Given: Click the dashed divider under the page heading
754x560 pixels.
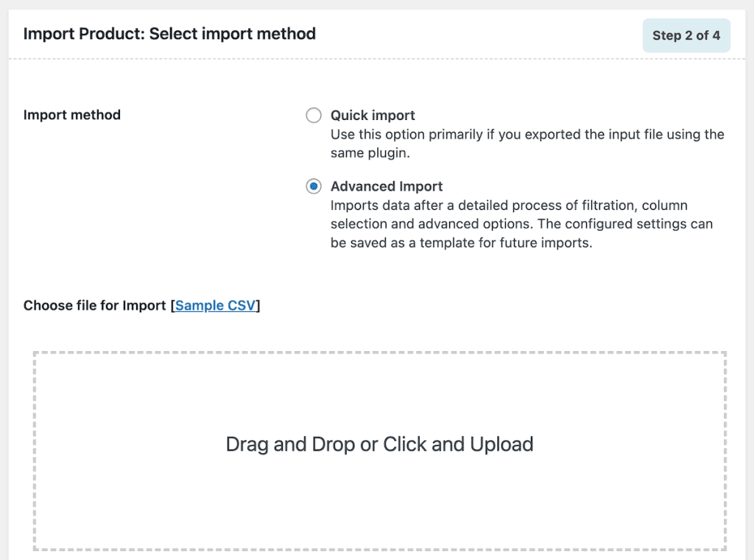Looking at the screenshot, I should pyautogui.click(x=377, y=59).
